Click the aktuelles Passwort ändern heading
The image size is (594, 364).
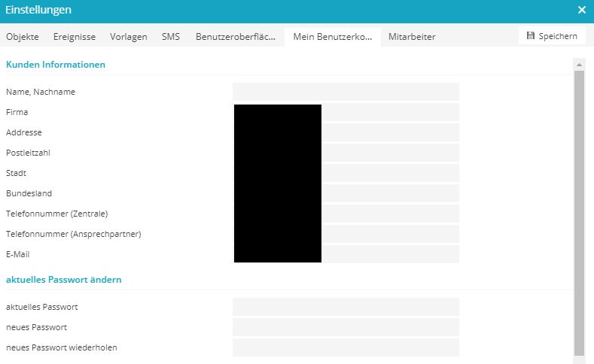coord(64,280)
